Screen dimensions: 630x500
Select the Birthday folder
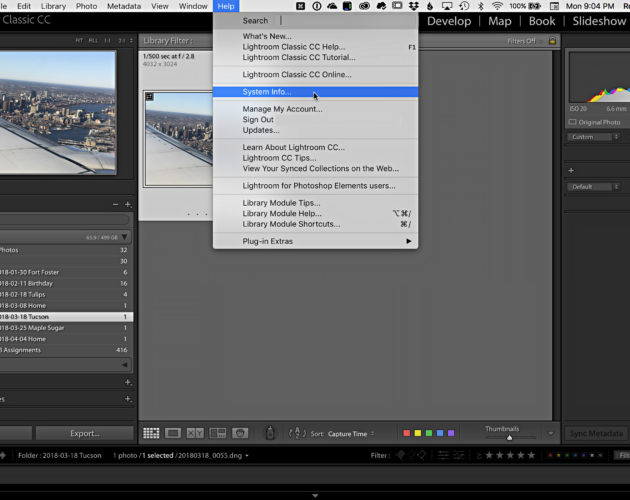(64, 283)
